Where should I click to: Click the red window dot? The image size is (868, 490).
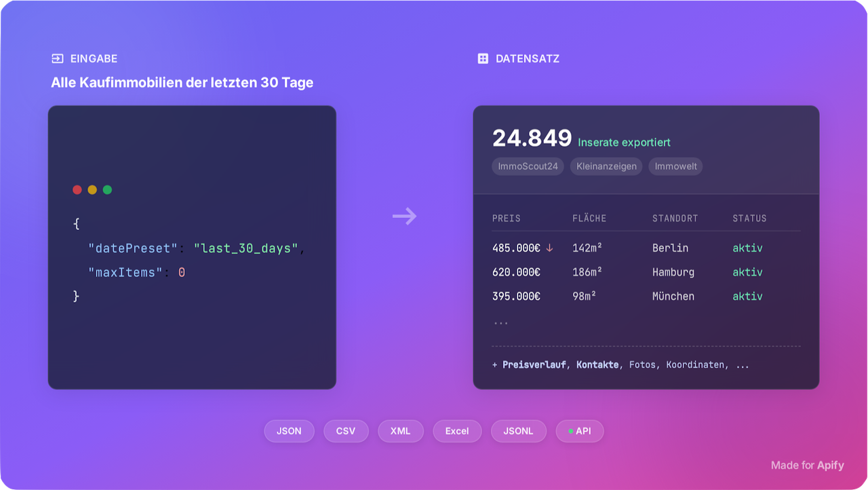[77, 190]
